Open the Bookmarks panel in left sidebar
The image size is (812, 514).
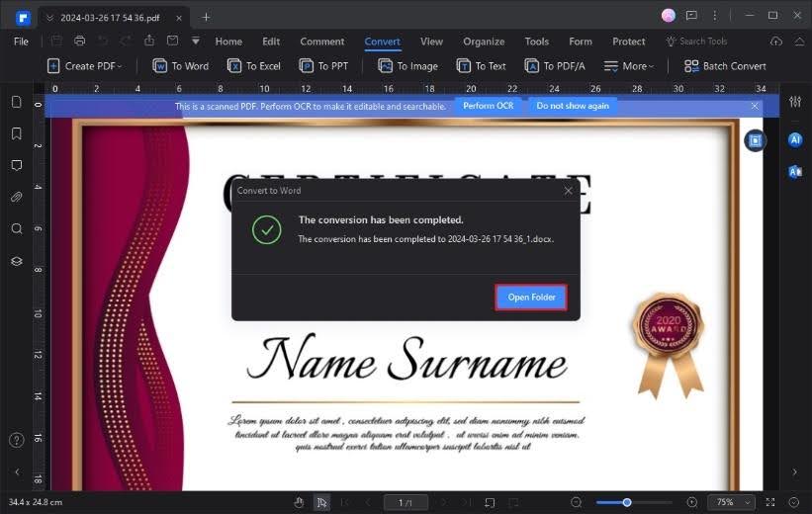[17, 133]
